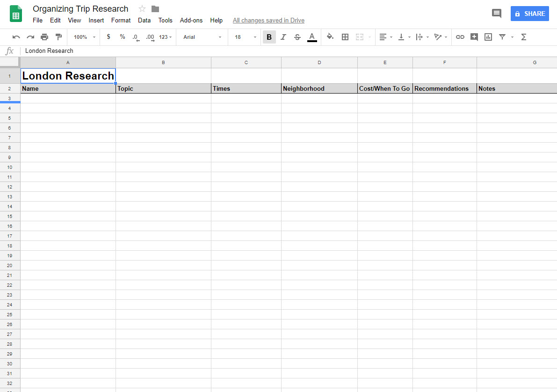Toggle Strikethrough formatting button
The width and height of the screenshot is (557, 392).
[297, 37]
